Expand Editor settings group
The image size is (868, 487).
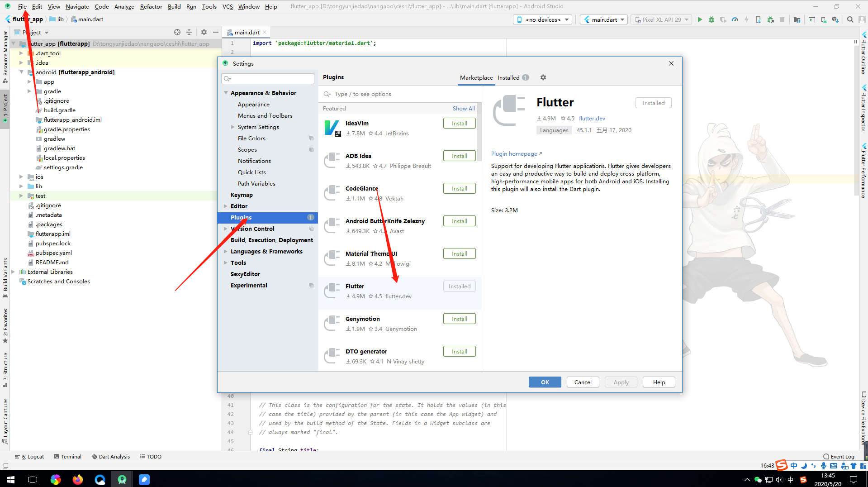click(x=226, y=206)
